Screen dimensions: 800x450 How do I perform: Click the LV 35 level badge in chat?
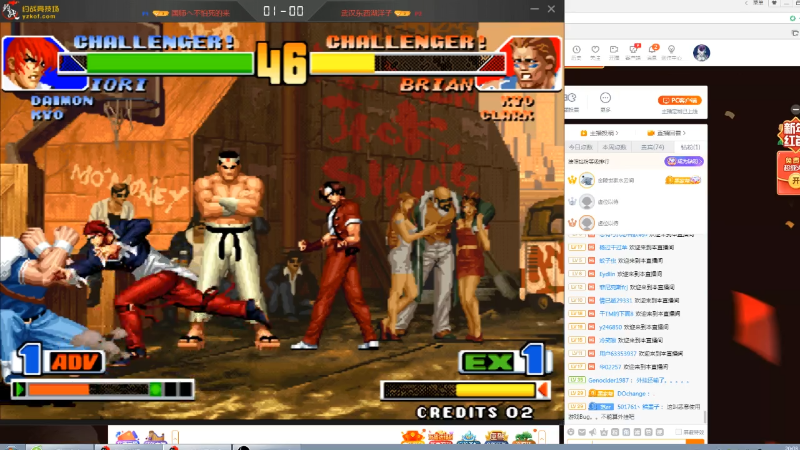[x=577, y=380]
